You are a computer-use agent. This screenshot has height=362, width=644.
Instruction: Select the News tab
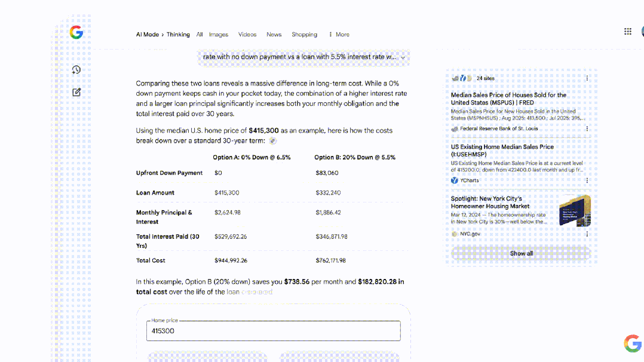(274, 35)
